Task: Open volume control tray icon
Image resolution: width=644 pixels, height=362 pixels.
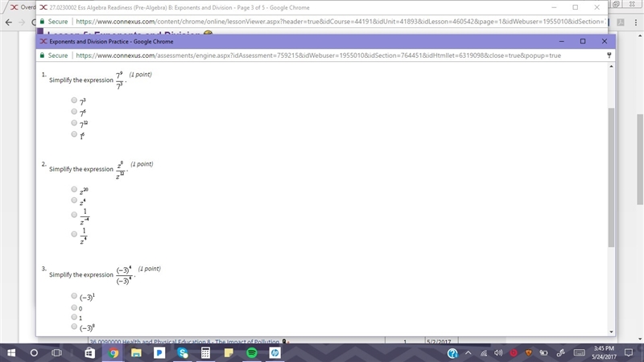Action: tap(498, 353)
